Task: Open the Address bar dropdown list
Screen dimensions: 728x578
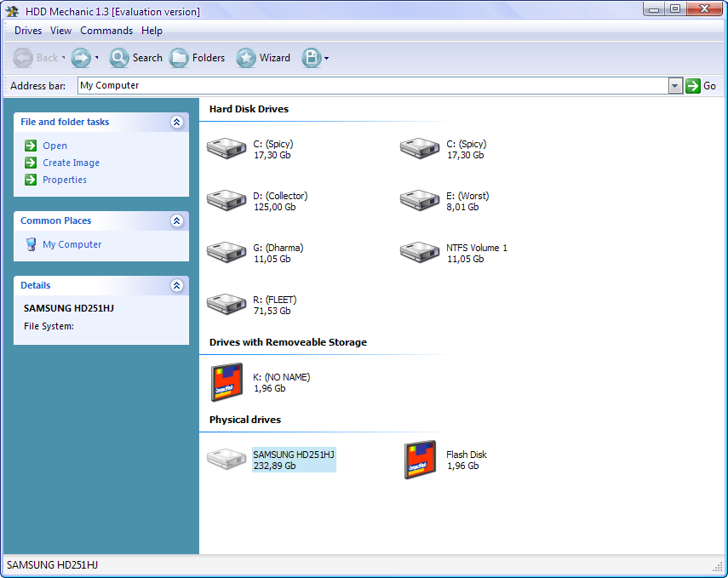Action: coord(675,85)
